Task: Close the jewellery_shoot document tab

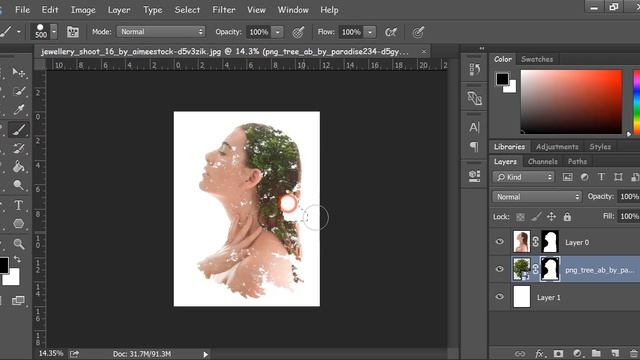Action: (x=424, y=52)
